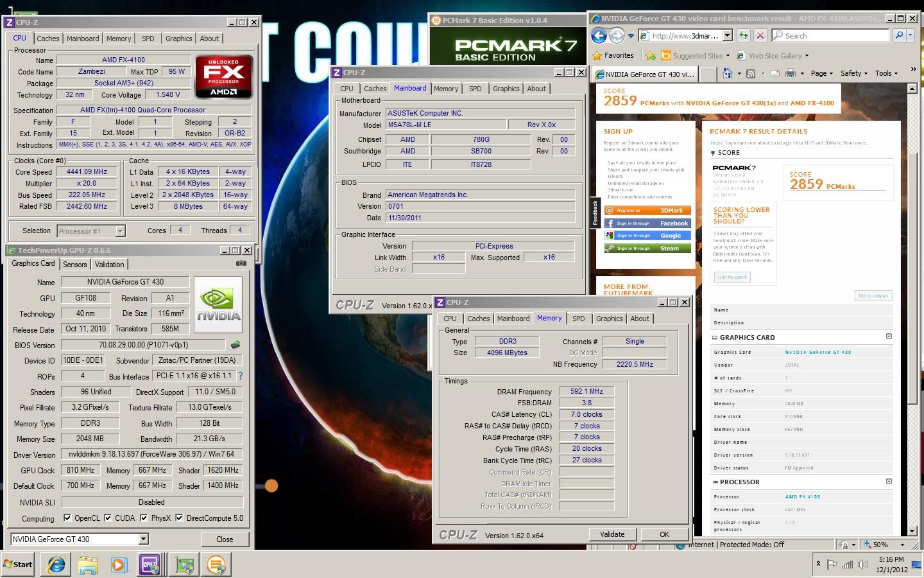The width and height of the screenshot is (924, 578).
Task: Click the Action Center flag tray icon
Action: pos(832,565)
